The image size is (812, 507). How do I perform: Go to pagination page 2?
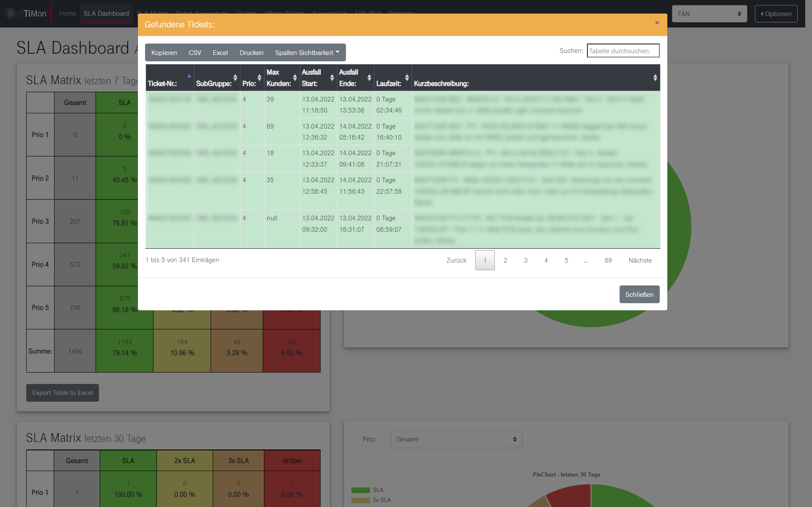(x=505, y=260)
